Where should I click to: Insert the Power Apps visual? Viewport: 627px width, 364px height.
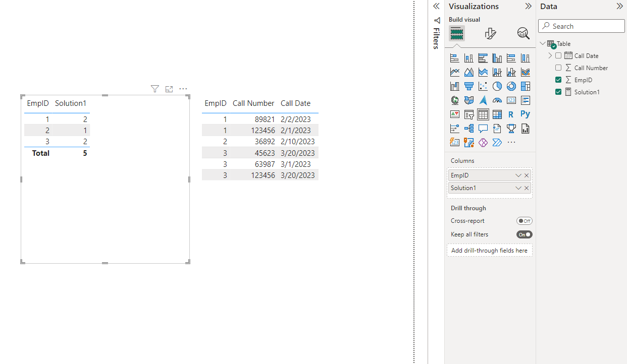483,143
